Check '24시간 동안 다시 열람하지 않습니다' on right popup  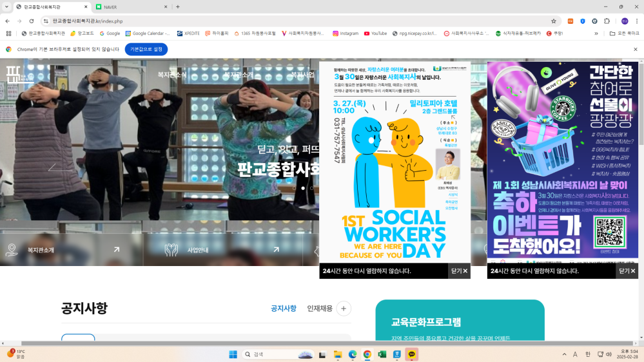click(x=534, y=271)
